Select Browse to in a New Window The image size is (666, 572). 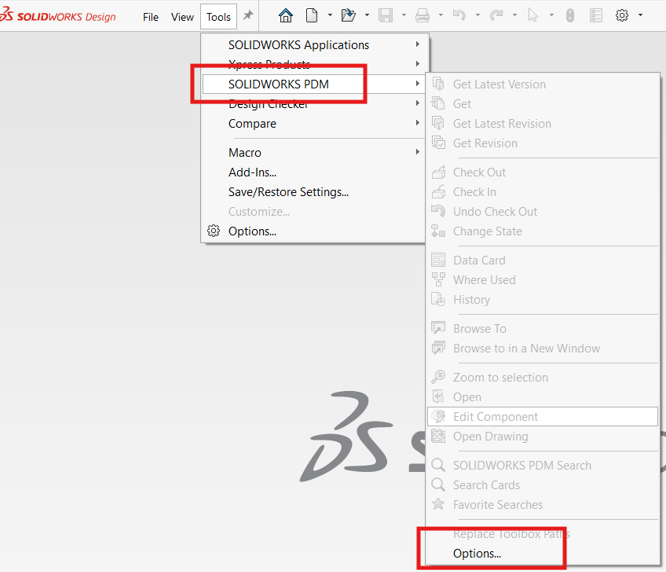(x=542, y=348)
